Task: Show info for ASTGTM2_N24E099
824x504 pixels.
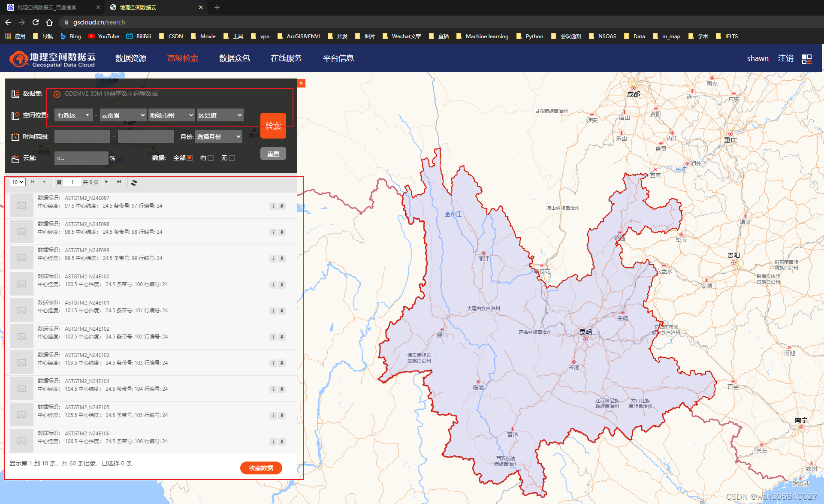Action: pos(273,259)
